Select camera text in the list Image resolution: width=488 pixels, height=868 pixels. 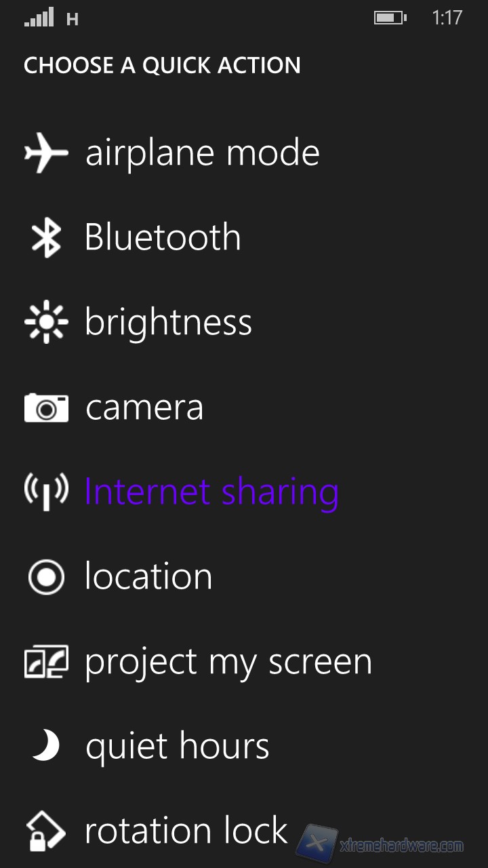click(x=144, y=408)
